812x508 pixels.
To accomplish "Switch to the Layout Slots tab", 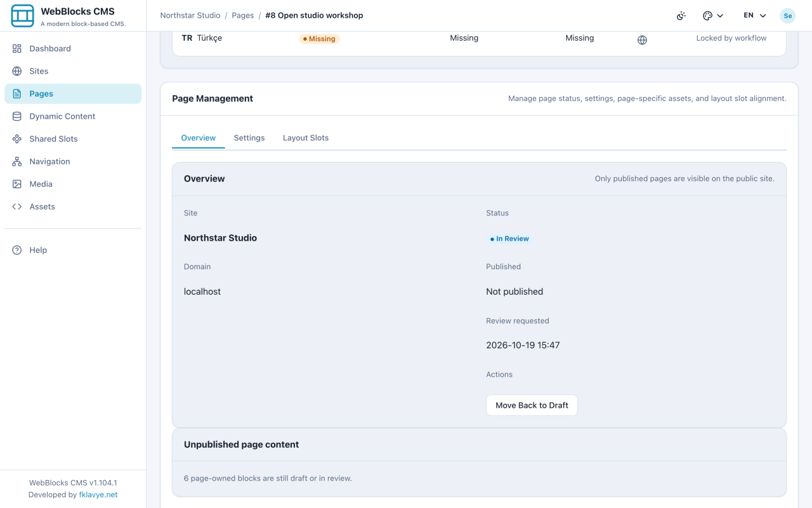I will point(306,138).
